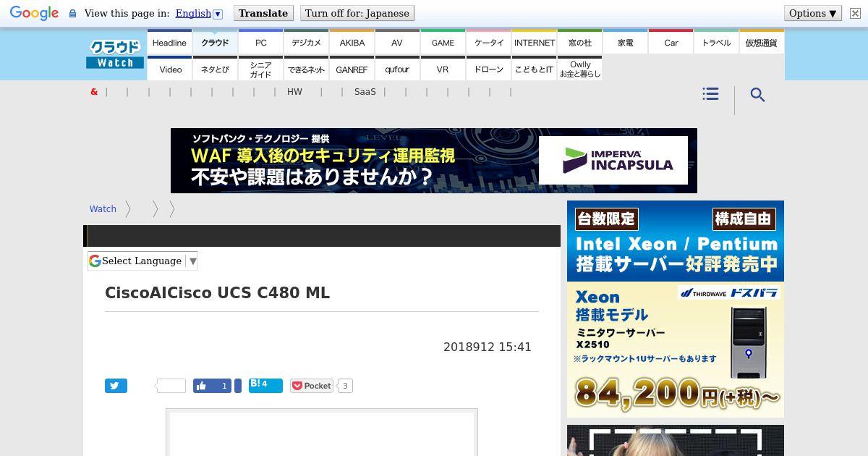Open the Options dropdown menu
The image size is (868, 456).
tap(812, 13)
